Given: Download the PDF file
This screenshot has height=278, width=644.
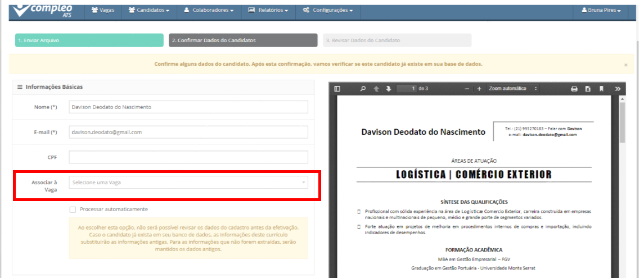Looking at the screenshot, I should tap(588, 89).
